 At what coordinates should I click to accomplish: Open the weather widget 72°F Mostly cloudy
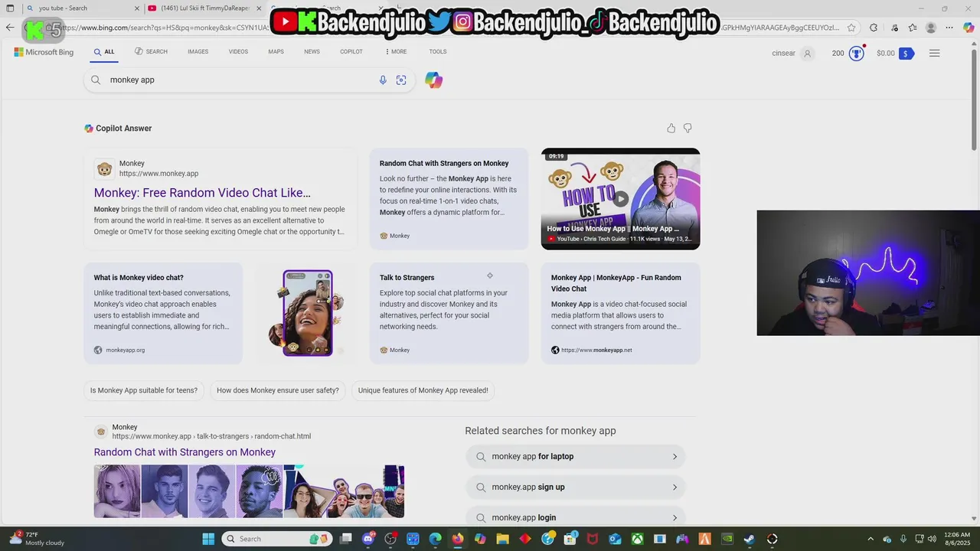pyautogui.click(x=36, y=539)
